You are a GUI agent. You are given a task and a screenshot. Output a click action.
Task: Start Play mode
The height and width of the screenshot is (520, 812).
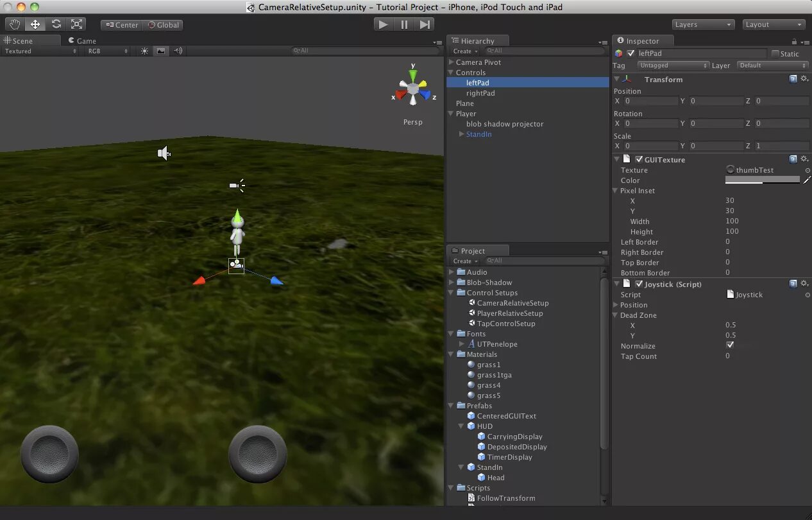pos(384,24)
